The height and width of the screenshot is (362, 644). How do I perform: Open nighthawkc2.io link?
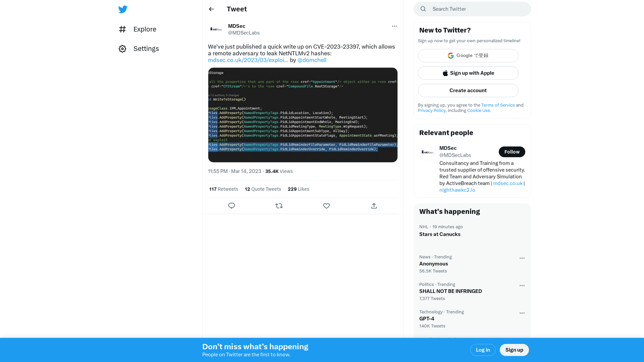[457, 190]
